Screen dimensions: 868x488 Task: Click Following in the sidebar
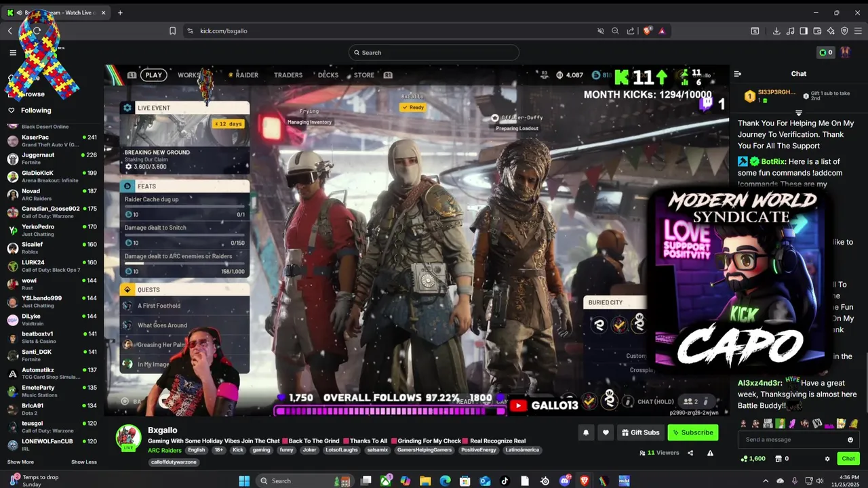[x=35, y=110]
